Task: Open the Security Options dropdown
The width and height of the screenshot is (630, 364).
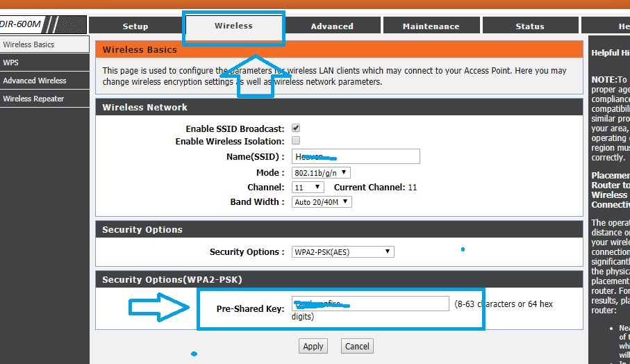Action: (x=342, y=251)
